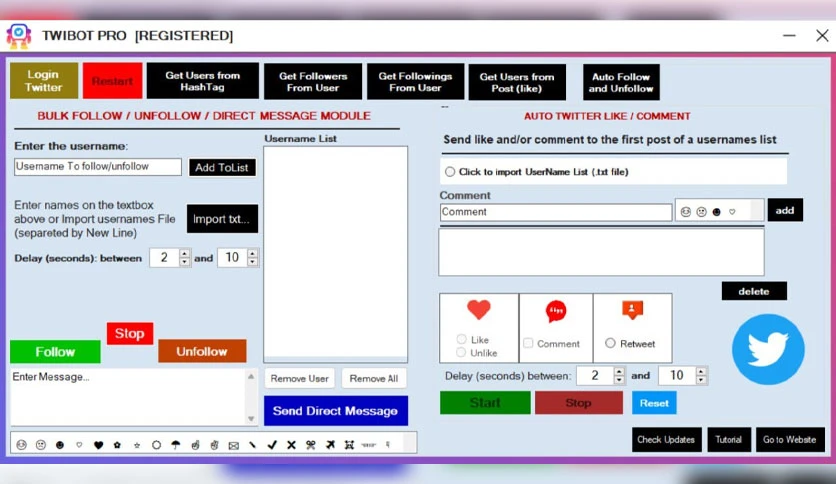
Task: Increase the follow minimum delay of 2
Action: 184,254
